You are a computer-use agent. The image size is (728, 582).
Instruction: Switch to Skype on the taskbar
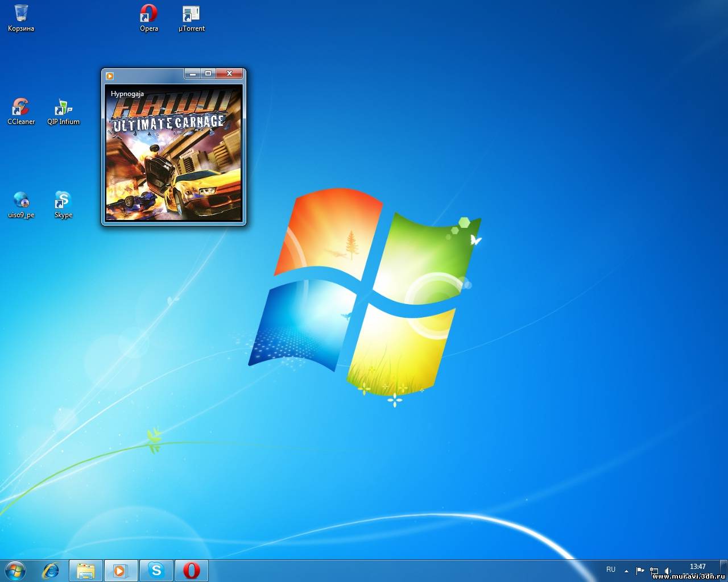click(x=156, y=570)
